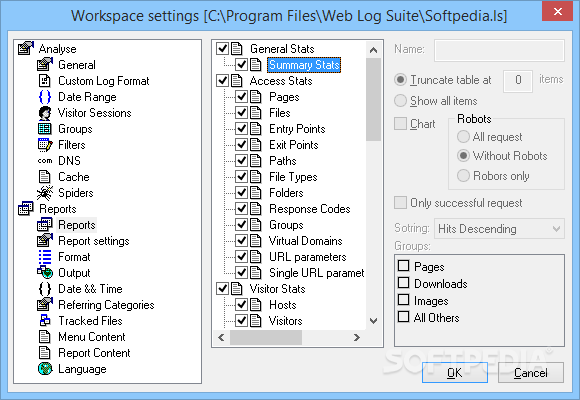Select Single URL paramet tree item
This screenshot has height=400, width=580.
click(x=317, y=273)
